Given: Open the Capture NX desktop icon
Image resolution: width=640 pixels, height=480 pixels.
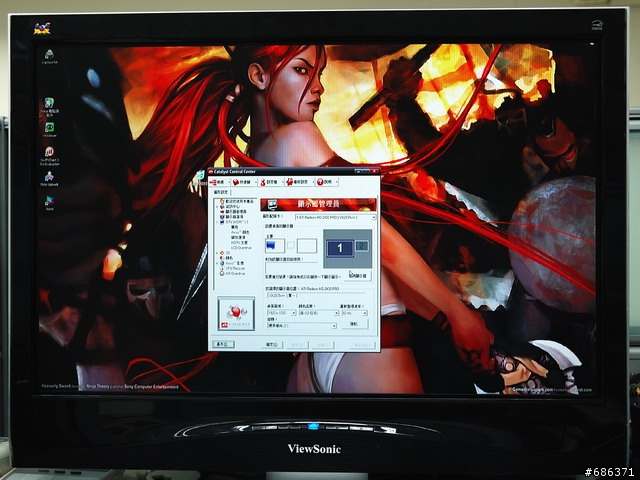Looking at the screenshot, I should pyautogui.click(x=49, y=57).
